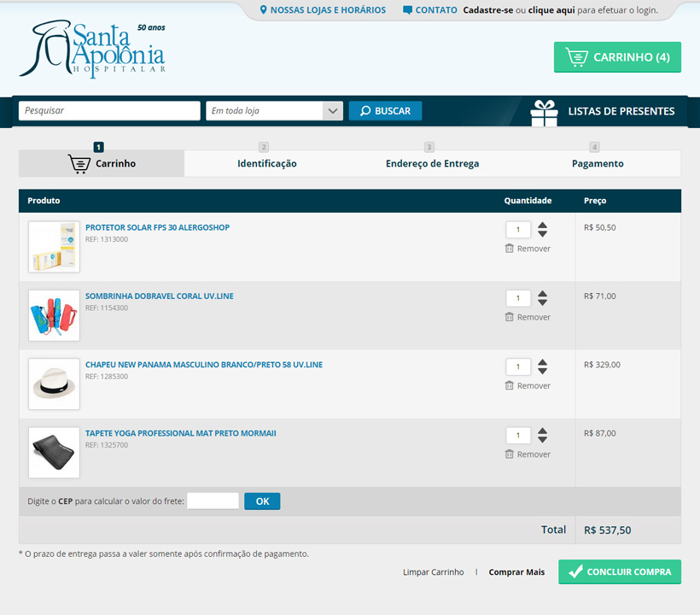Image resolution: width=700 pixels, height=615 pixels.
Task: Click the Quantidade column header
Action: tap(528, 201)
